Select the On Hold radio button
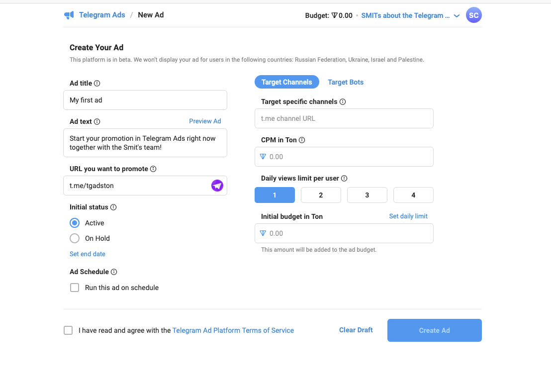The width and height of the screenshot is (551, 392). coord(75,238)
